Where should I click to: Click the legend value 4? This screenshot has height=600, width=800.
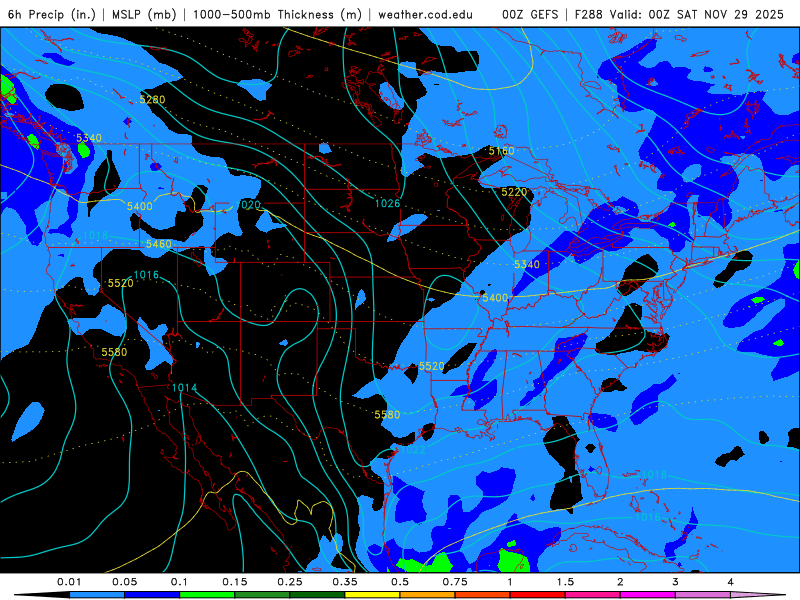coord(730,582)
